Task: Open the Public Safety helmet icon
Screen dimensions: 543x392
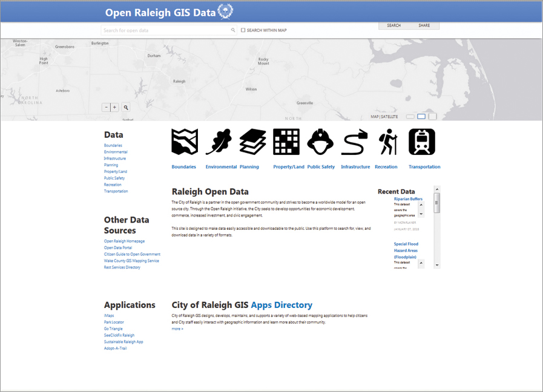Action: [320, 142]
